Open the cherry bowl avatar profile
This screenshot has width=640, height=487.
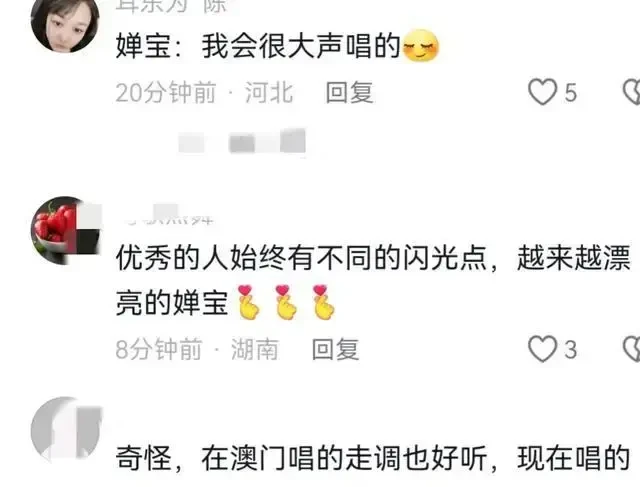[x=66, y=230]
